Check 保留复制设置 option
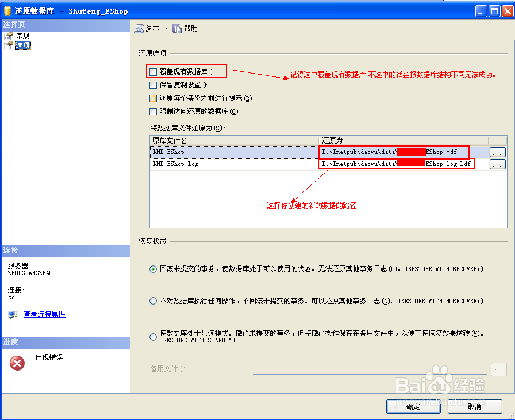 coord(154,85)
